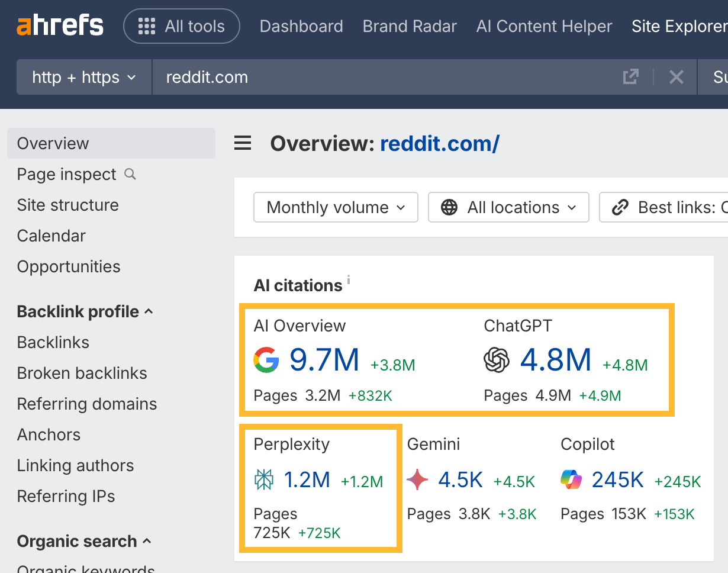Click the Ahrefs logo

(59, 25)
